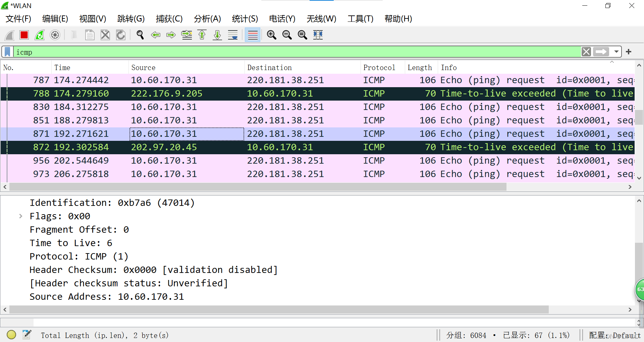Select the Time to Live: 6 field
Screen dimensions: 644x342
[x=71, y=243]
